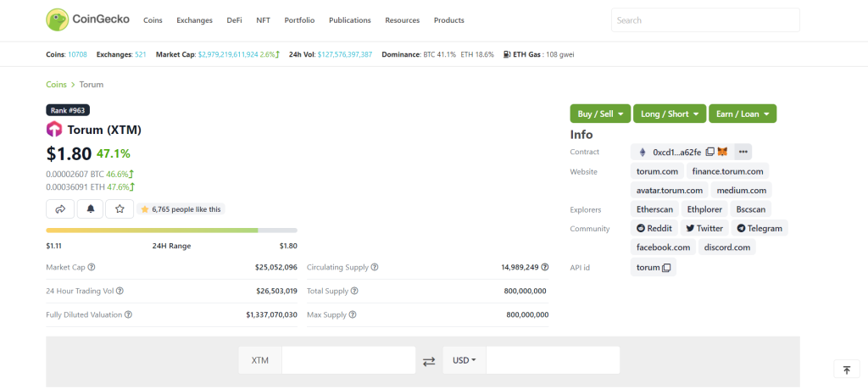Visit avatar.torum.com link

[670, 190]
